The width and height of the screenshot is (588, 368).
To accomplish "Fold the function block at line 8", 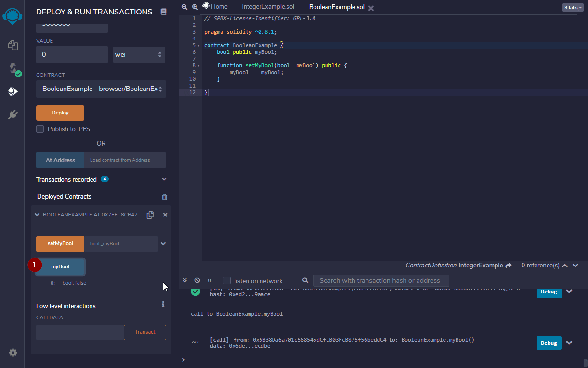I will tap(199, 66).
